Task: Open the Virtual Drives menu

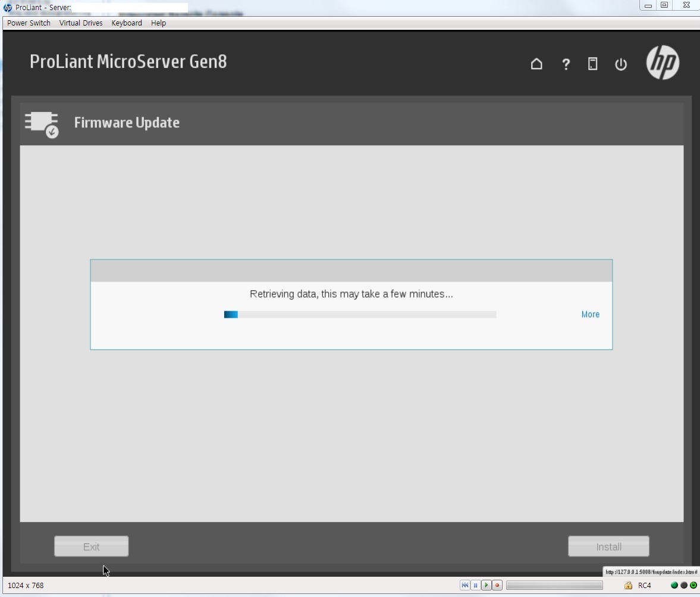Action: [81, 23]
